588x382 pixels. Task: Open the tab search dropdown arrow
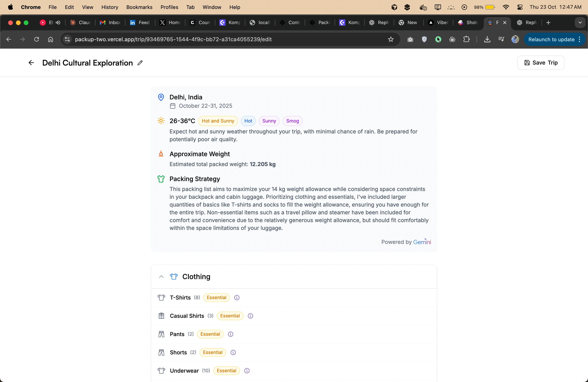click(580, 23)
